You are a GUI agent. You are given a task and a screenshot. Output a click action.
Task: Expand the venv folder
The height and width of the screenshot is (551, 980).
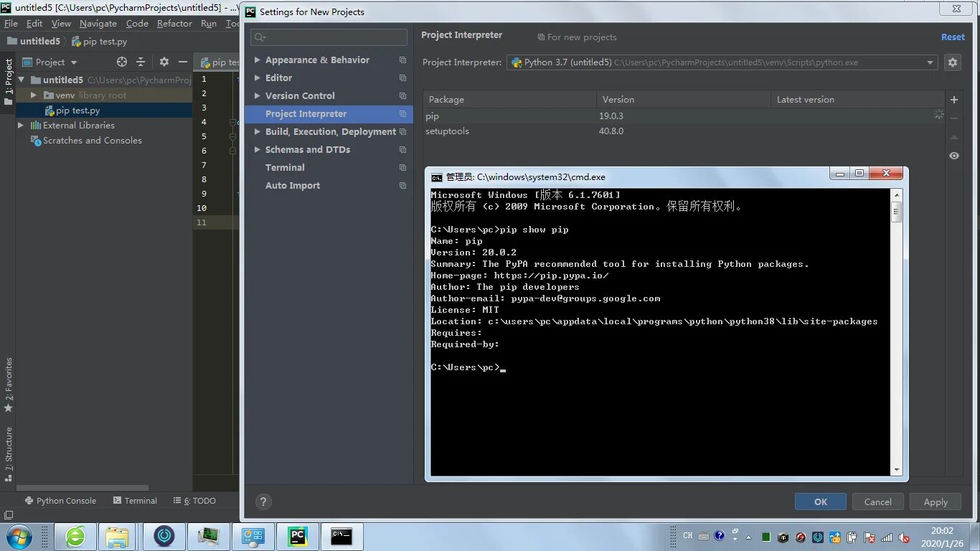click(x=33, y=95)
